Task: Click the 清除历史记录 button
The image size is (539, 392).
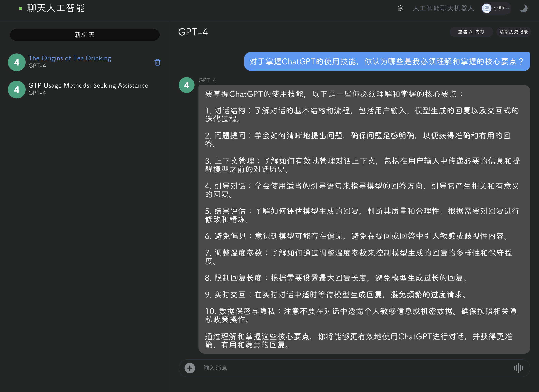Action: pyautogui.click(x=513, y=32)
